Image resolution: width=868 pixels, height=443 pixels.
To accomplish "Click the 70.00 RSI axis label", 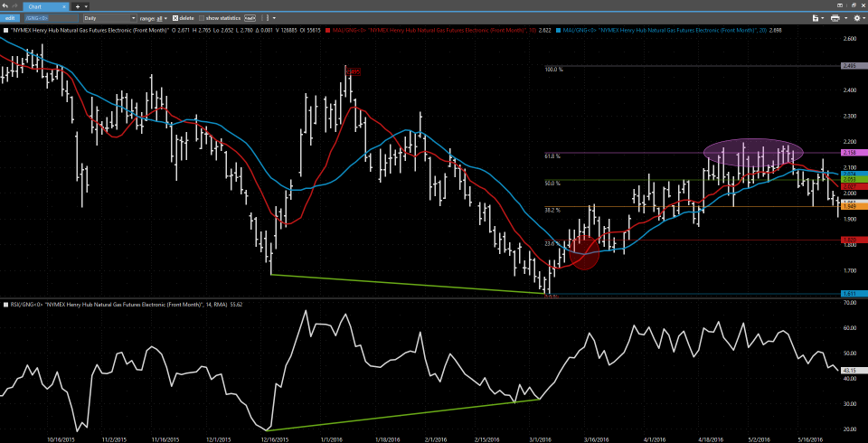I will coord(849,303).
